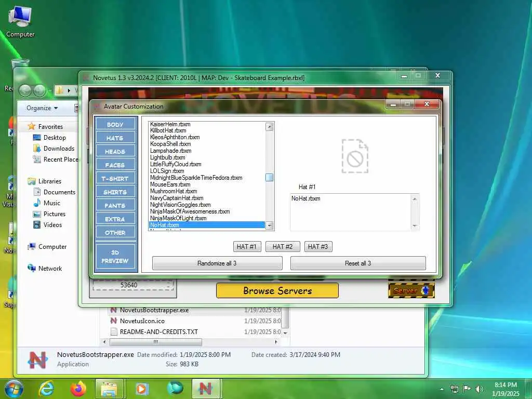Image resolution: width=532 pixels, height=399 pixels.
Task: Click the Hat #1 description text box
Action: tap(355, 212)
